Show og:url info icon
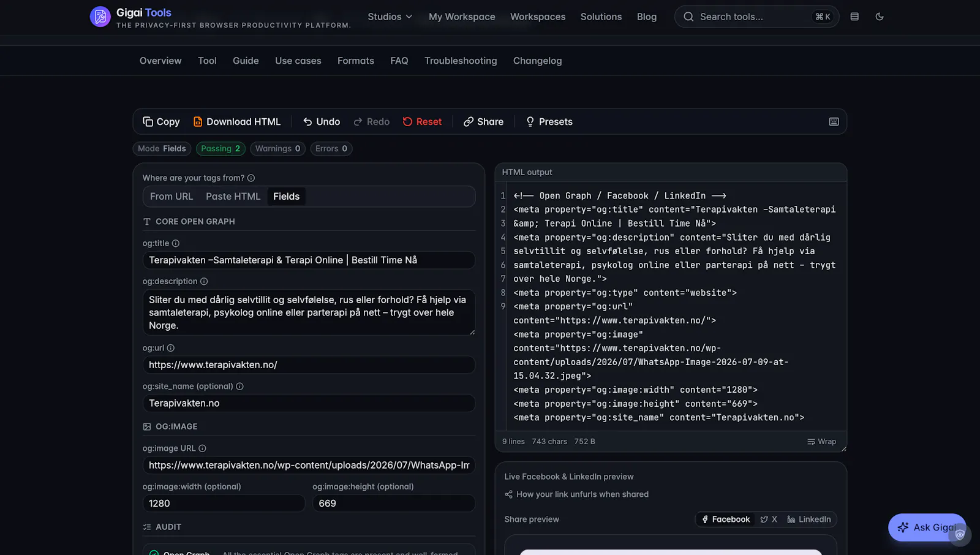 [171, 348]
